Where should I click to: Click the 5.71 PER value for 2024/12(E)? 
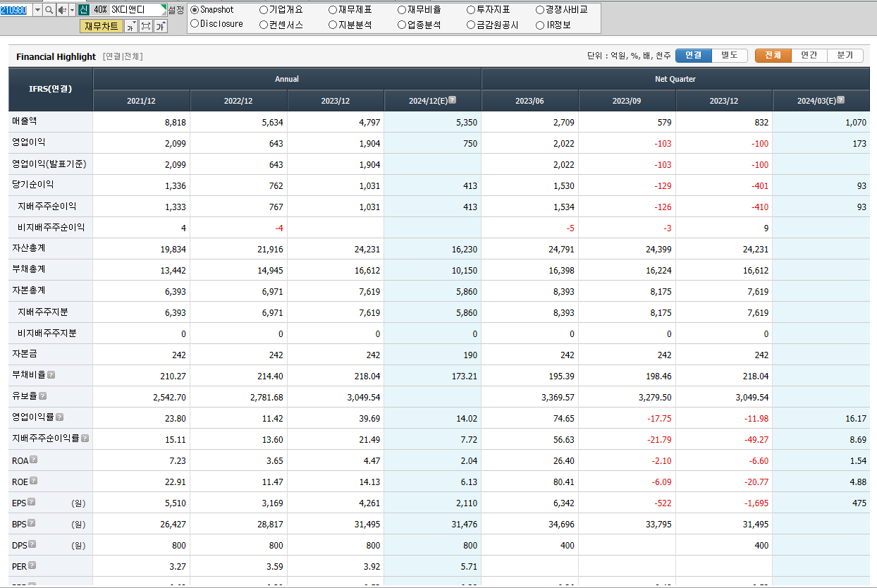click(x=469, y=567)
